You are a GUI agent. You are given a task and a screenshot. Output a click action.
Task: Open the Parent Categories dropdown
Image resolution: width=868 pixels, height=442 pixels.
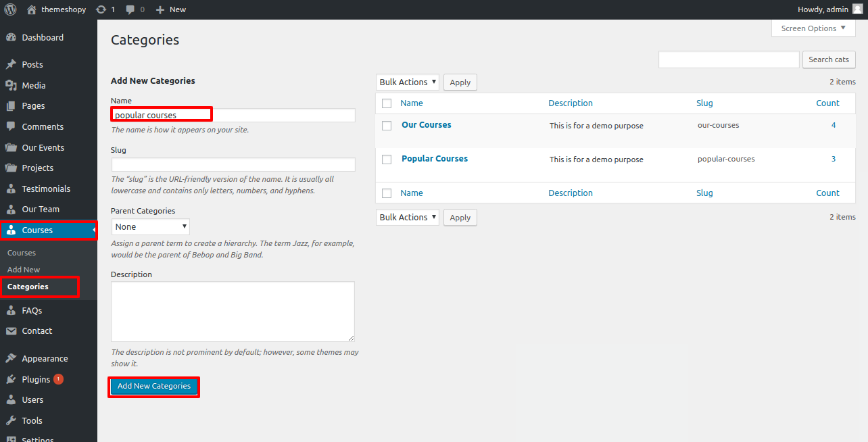tap(150, 227)
